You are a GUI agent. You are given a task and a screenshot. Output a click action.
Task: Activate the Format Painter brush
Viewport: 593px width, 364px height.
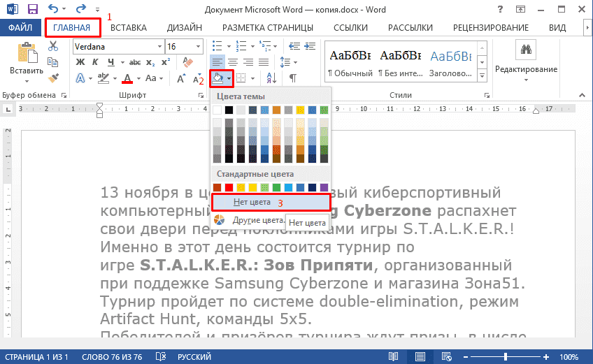coord(53,78)
